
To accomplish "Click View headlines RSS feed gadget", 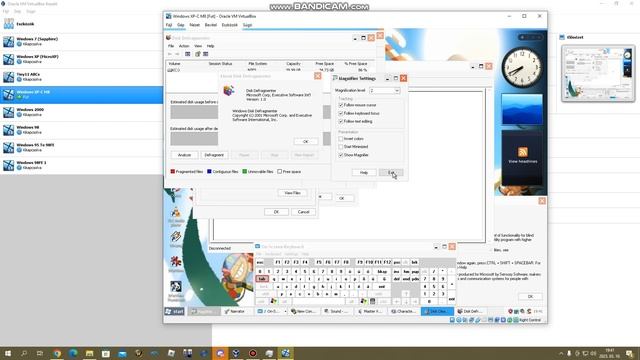I will click(x=522, y=158).
